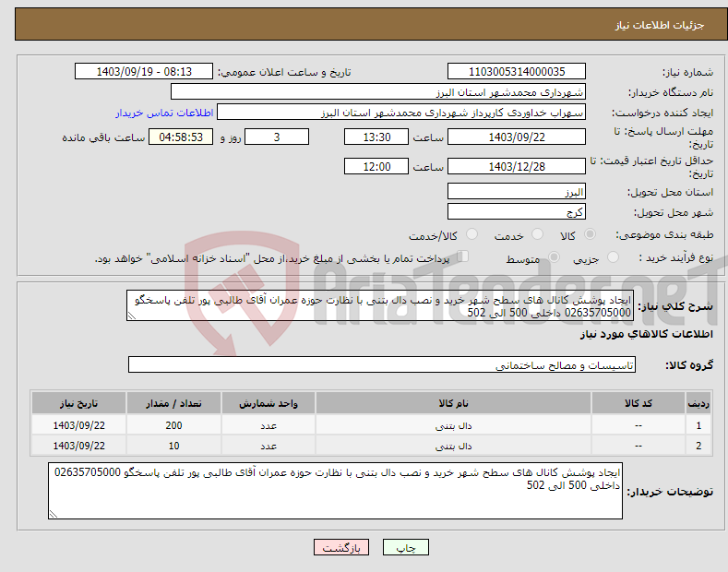Click the طبقه بندی موضوعی label
Image resolution: width=728 pixels, height=572 pixels.
click(664, 235)
